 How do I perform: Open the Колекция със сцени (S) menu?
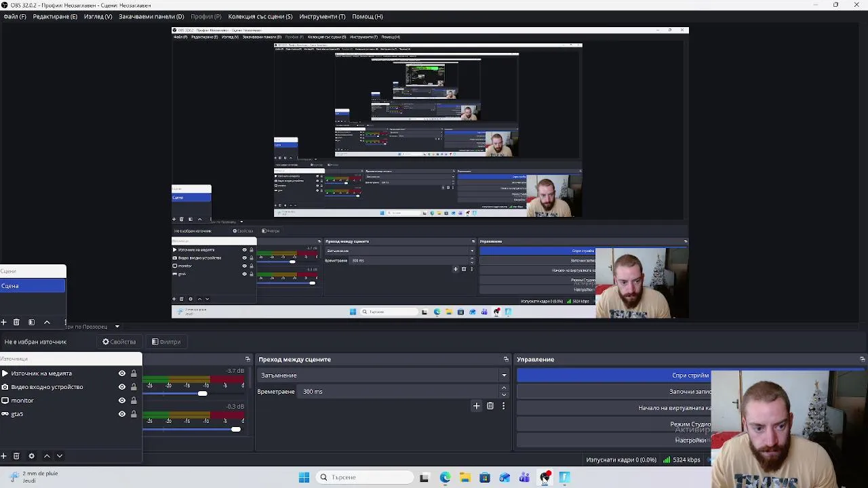pos(260,16)
